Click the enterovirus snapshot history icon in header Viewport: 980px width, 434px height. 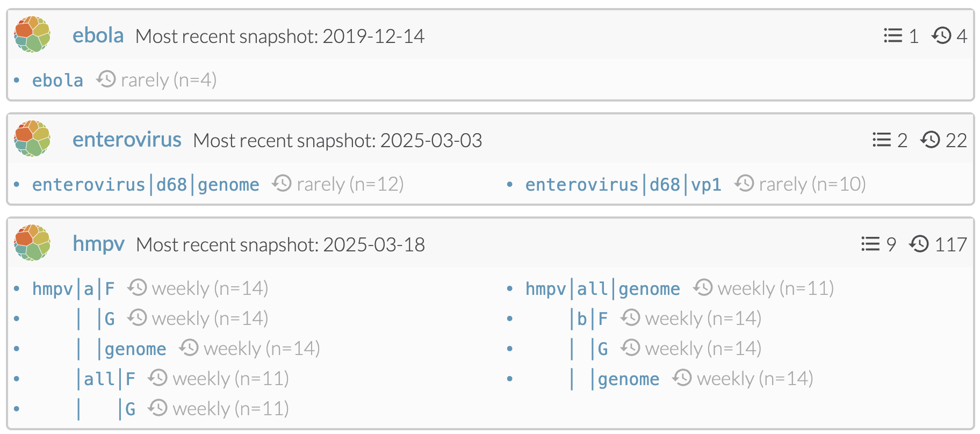[930, 140]
